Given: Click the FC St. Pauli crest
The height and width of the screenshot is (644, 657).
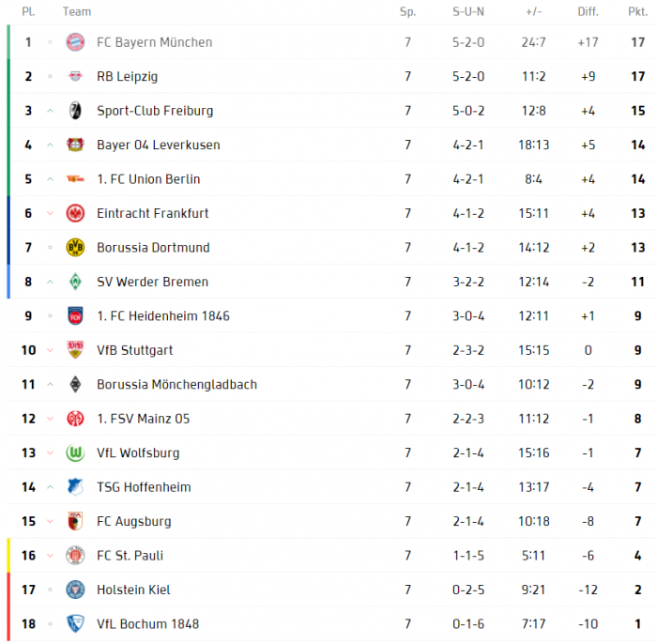Looking at the screenshot, I should click(x=75, y=556).
